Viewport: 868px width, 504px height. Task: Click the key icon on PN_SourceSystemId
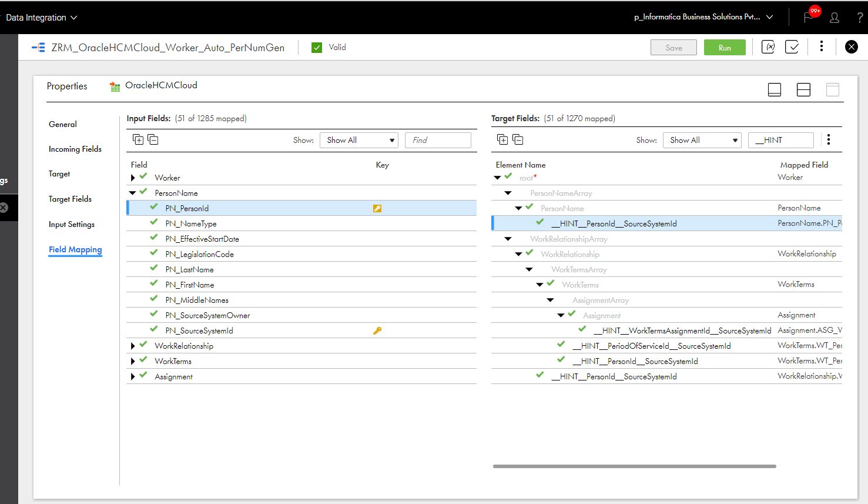377,331
